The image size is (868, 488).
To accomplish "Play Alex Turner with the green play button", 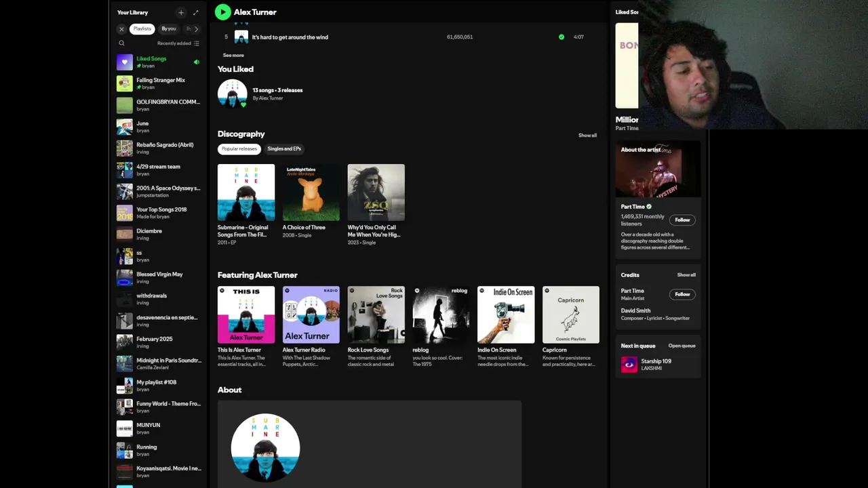I will [223, 12].
